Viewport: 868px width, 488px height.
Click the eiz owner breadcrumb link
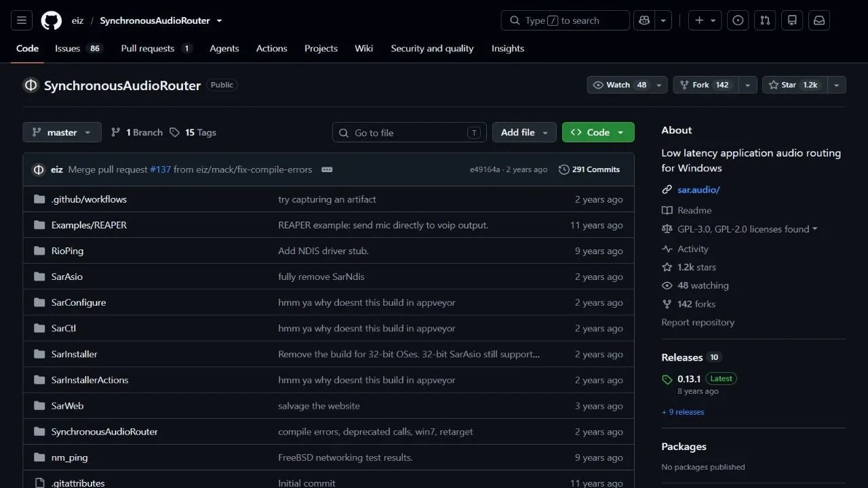[x=77, y=20]
